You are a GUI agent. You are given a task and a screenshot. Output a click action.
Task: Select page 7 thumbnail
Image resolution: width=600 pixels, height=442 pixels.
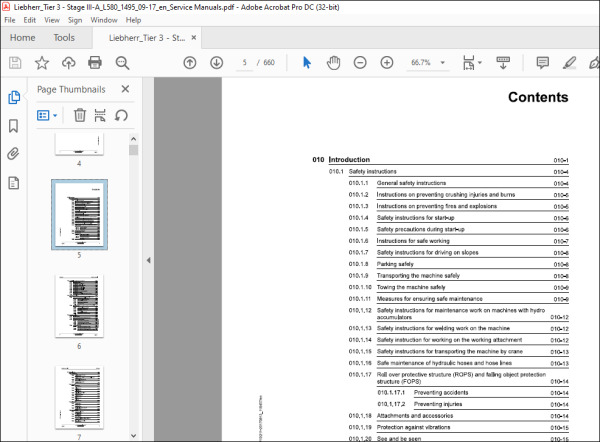click(x=79, y=398)
